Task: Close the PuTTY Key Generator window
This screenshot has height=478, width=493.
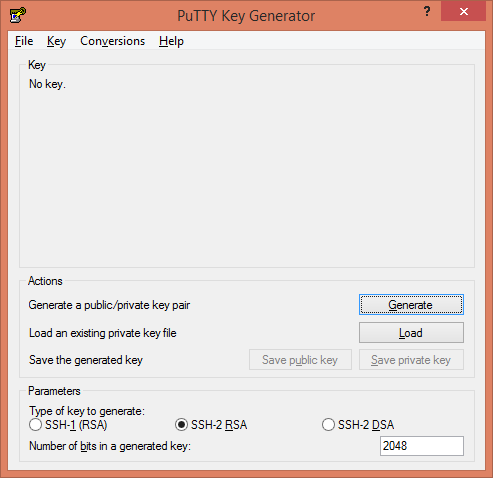Action: tap(463, 12)
